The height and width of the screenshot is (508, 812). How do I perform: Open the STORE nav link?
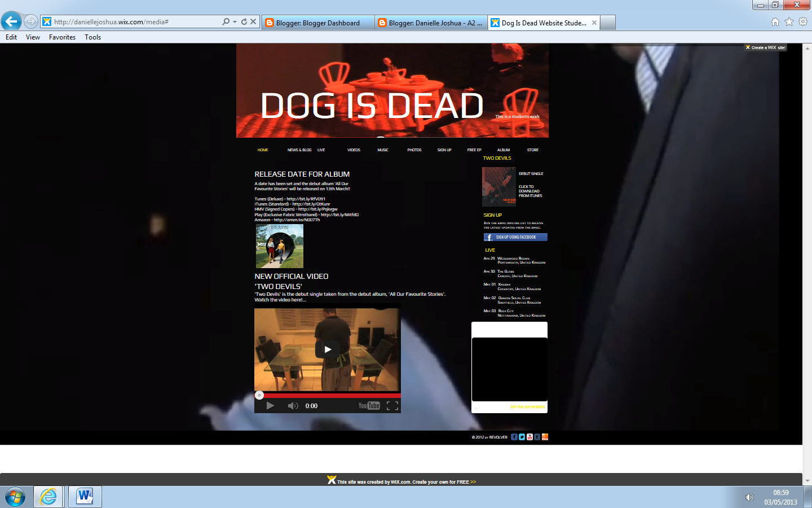point(533,150)
